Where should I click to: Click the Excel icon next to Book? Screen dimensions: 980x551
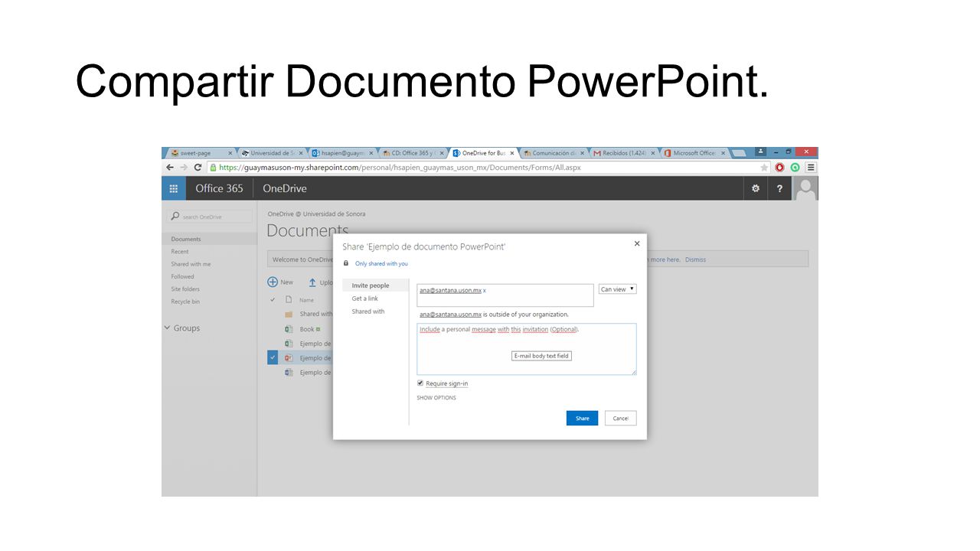tap(289, 329)
